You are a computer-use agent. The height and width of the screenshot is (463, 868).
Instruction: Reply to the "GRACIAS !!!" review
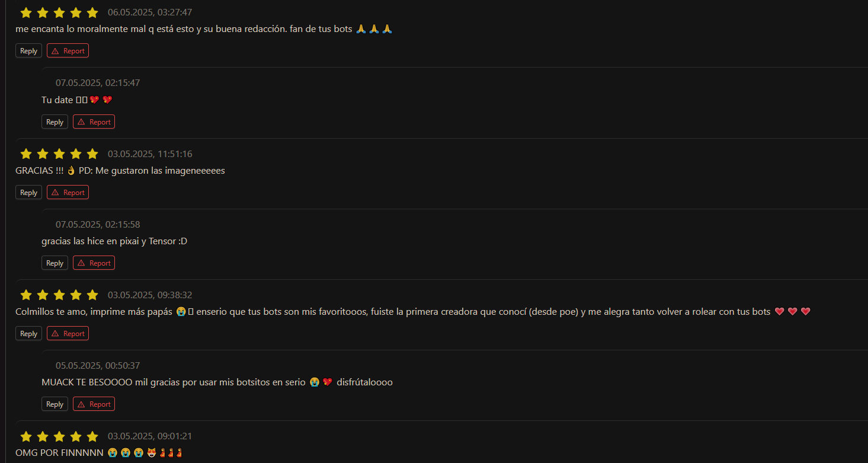pyautogui.click(x=28, y=193)
